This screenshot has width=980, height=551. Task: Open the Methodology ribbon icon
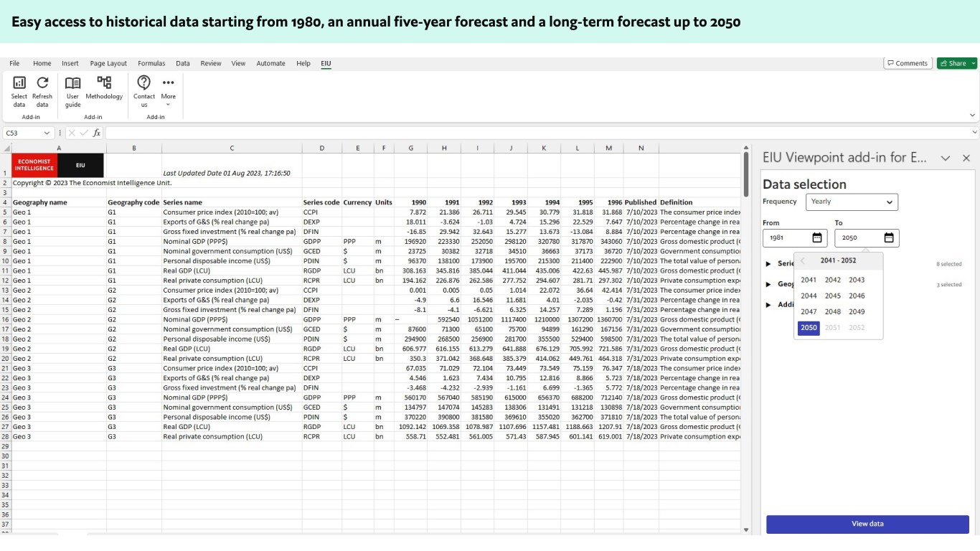(x=104, y=83)
